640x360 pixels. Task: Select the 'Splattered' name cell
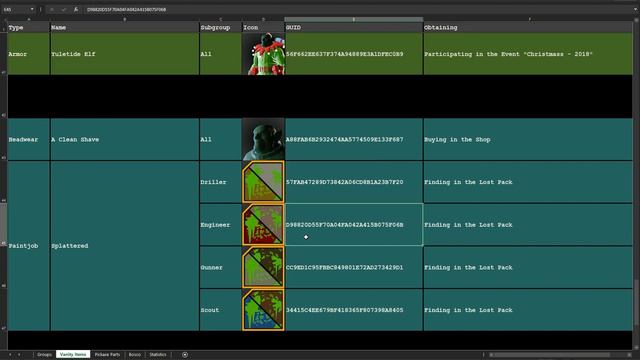[x=124, y=246]
